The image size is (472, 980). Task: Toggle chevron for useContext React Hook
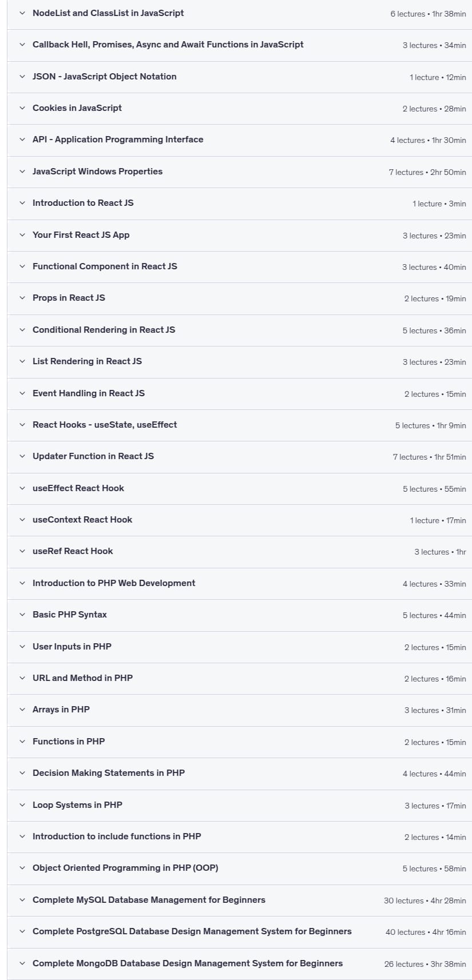pyautogui.click(x=22, y=520)
